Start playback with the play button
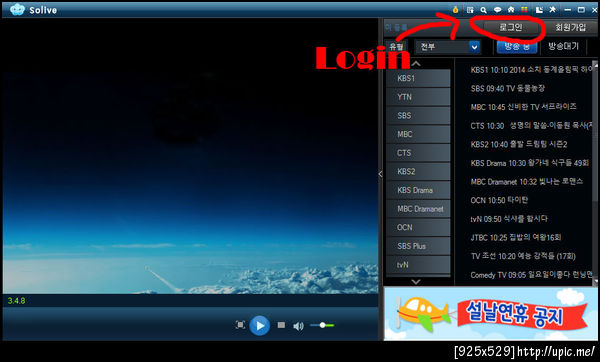Screen dimensions: 600x362 (x=259, y=325)
